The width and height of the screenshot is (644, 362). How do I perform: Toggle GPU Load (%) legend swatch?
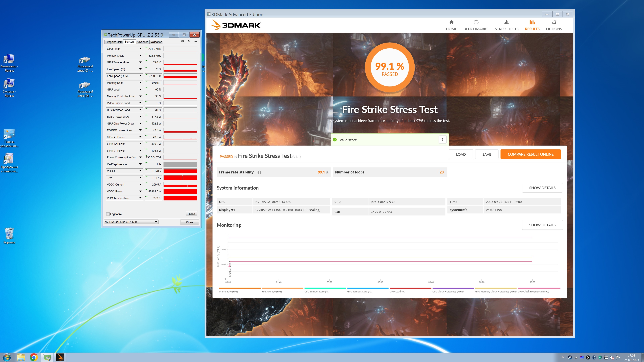(x=410, y=288)
